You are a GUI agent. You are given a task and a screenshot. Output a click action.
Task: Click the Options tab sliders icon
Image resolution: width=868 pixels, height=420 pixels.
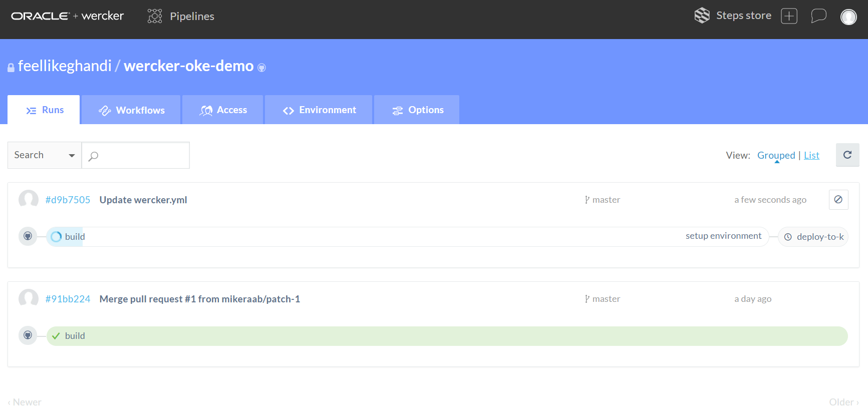398,111
